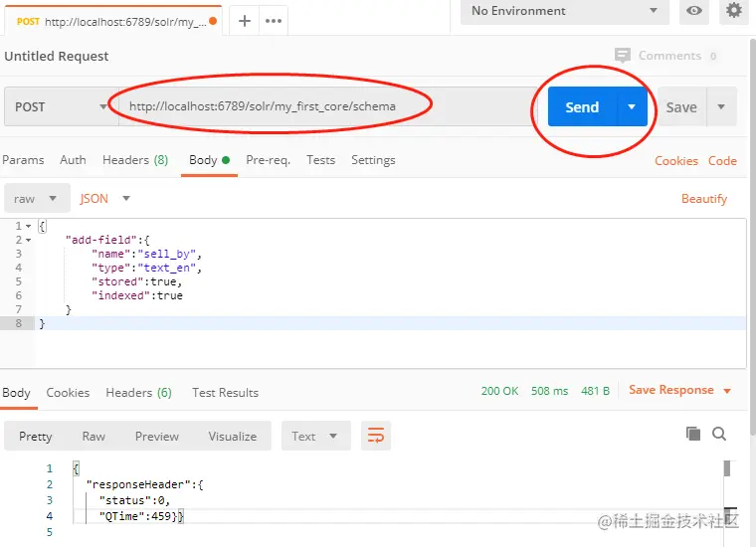Image resolution: width=756 pixels, height=547 pixels.
Task: Switch response view to Preview
Action: click(157, 437)
